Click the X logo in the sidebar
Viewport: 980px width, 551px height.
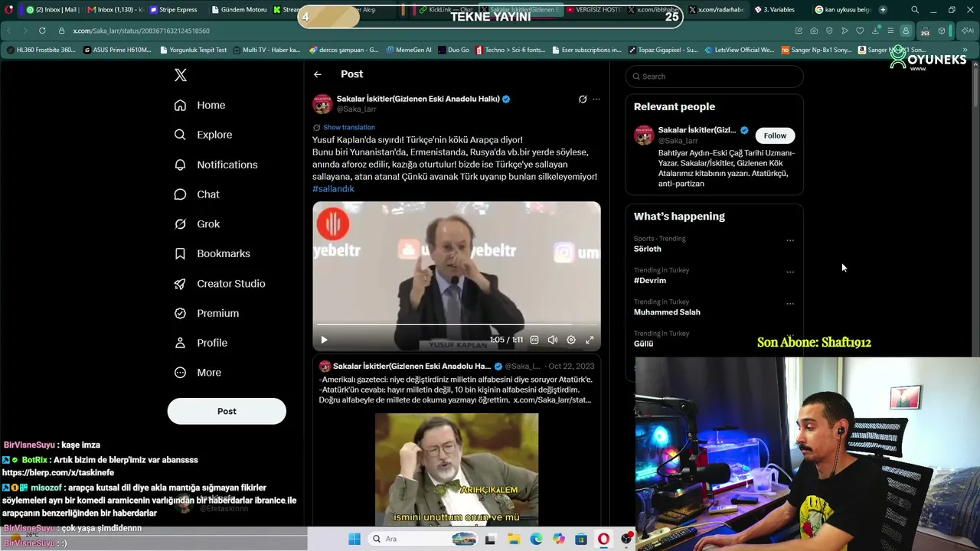[x=181, y=75]
